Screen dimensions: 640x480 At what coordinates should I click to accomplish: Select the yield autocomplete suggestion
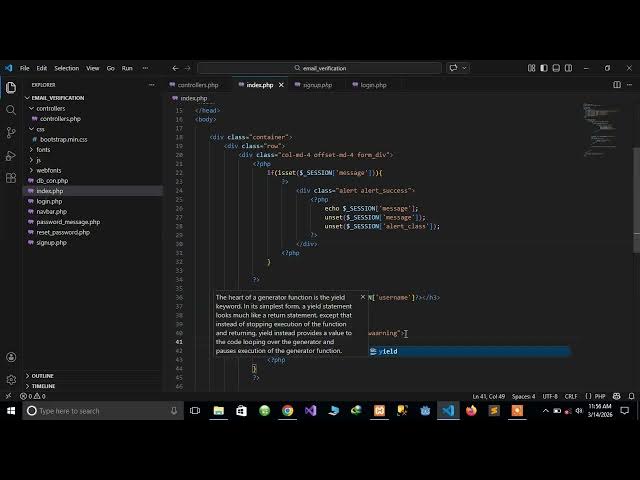[x=469, y=351]
